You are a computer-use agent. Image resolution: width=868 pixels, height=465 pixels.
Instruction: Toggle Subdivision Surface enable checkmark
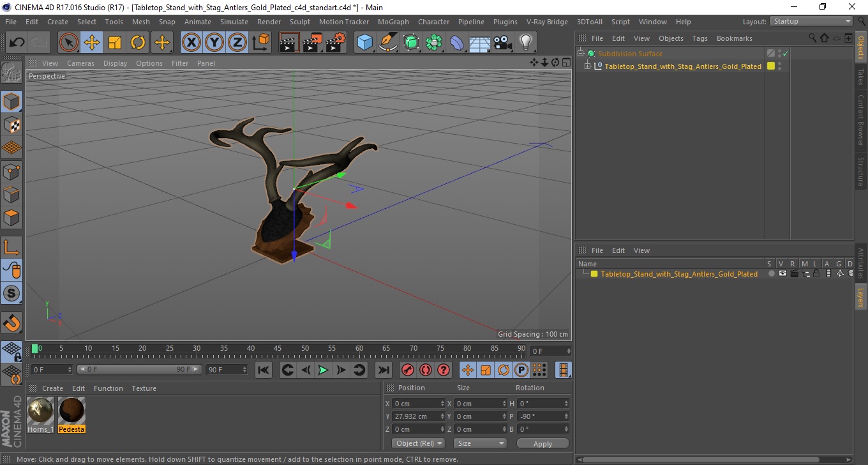coord(785,54)
